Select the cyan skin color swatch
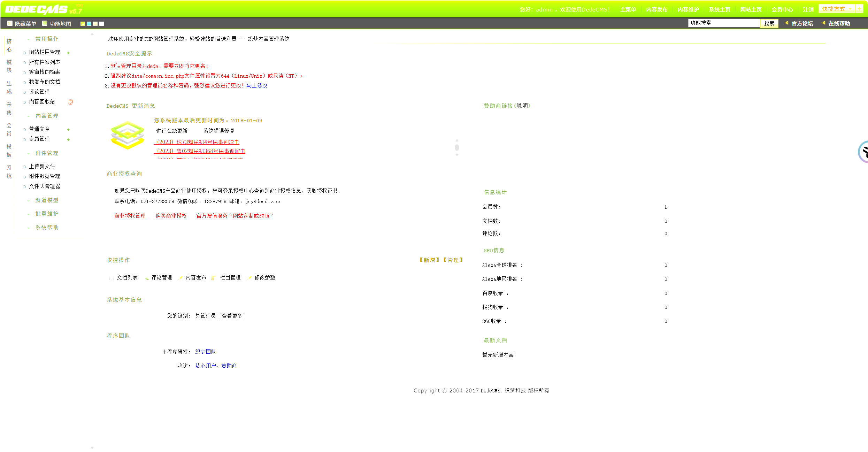The width and height of the screenshot is (868, 452). tap(89, 24)
